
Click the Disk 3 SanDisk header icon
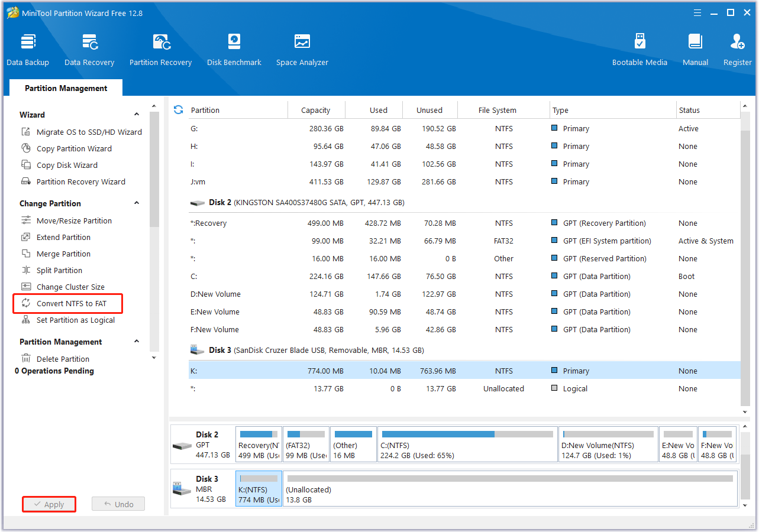198,350
